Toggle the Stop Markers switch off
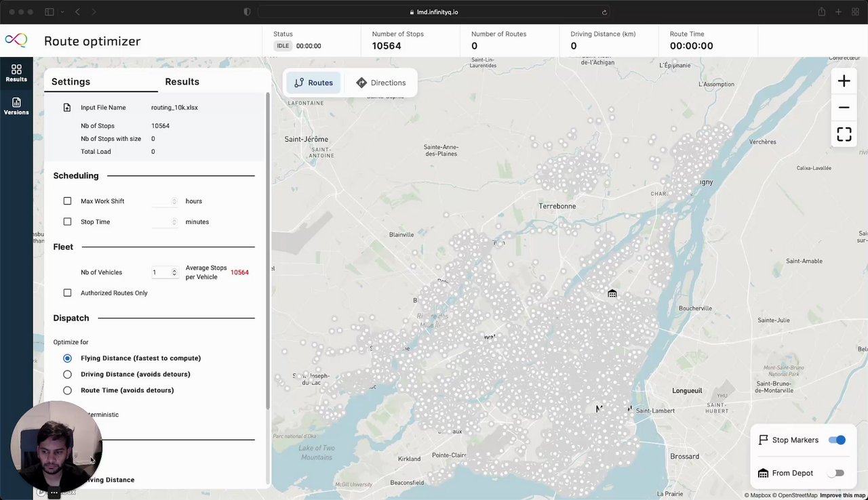This screenshot has width=868, height=500. pos(837,440)
